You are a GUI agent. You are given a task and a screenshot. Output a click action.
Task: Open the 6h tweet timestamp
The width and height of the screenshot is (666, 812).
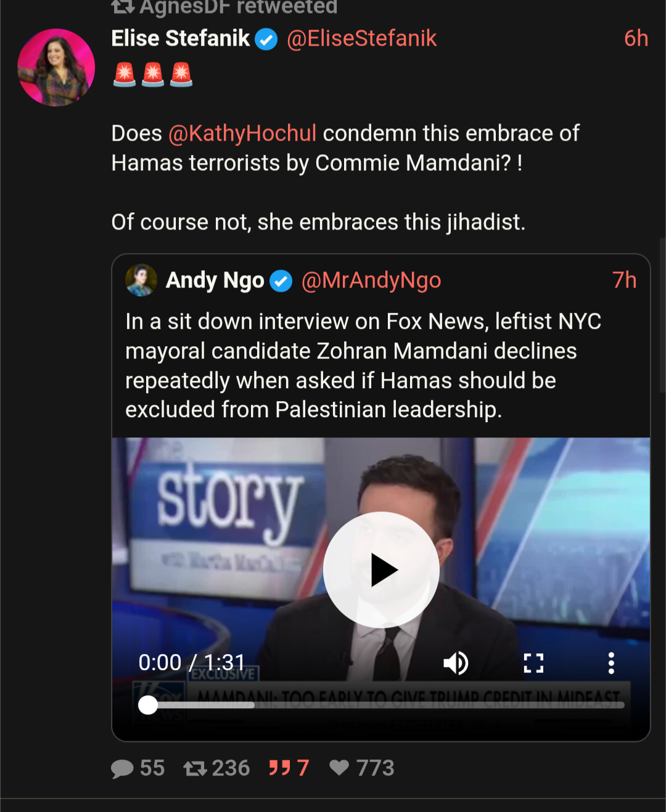click(x=636, y=38)
